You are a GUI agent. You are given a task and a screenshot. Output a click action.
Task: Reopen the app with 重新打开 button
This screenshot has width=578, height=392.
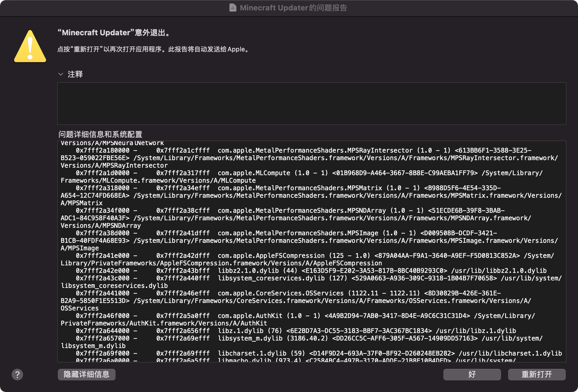pyautogui.click(x=537, y=375)
